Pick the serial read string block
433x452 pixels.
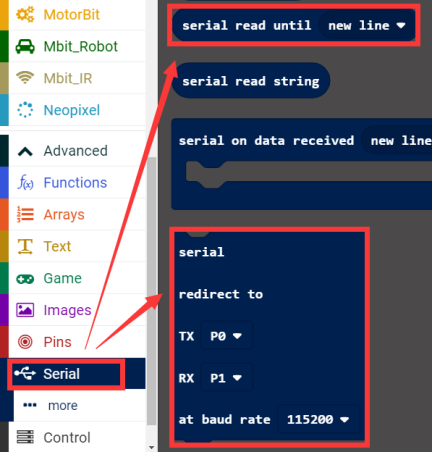tap(251, 81)
